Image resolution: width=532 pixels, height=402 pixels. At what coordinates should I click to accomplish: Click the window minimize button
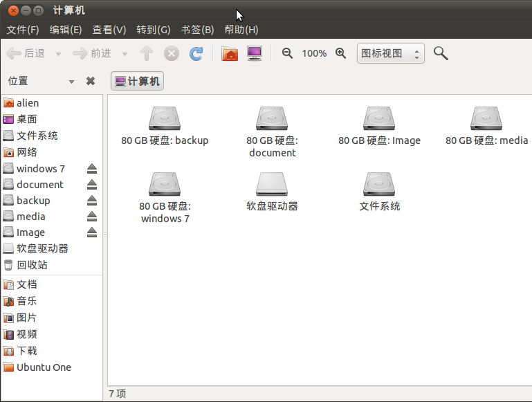(x=26, y=11)
